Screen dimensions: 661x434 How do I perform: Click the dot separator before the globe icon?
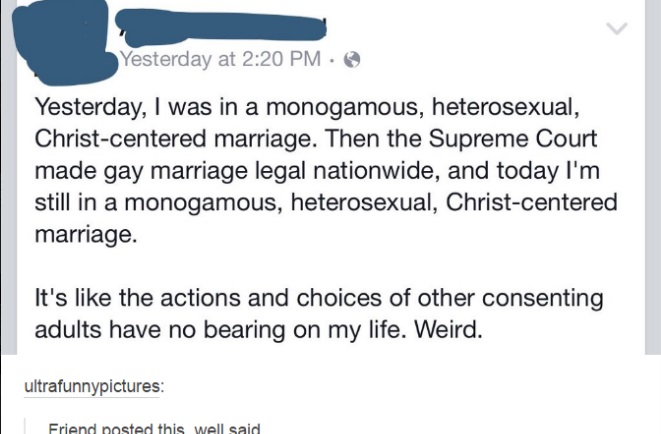pyautogui.click(x=333, y=60)
